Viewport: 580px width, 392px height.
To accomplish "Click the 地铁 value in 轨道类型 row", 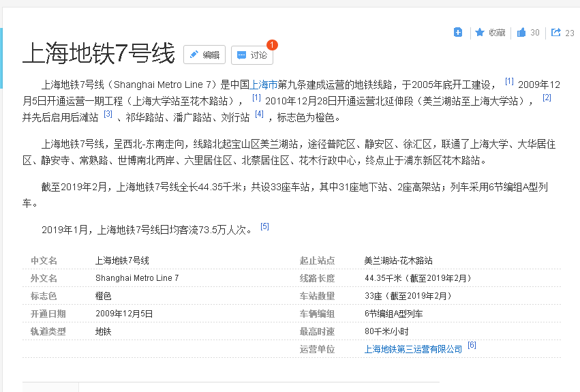I will click(103, 331).
